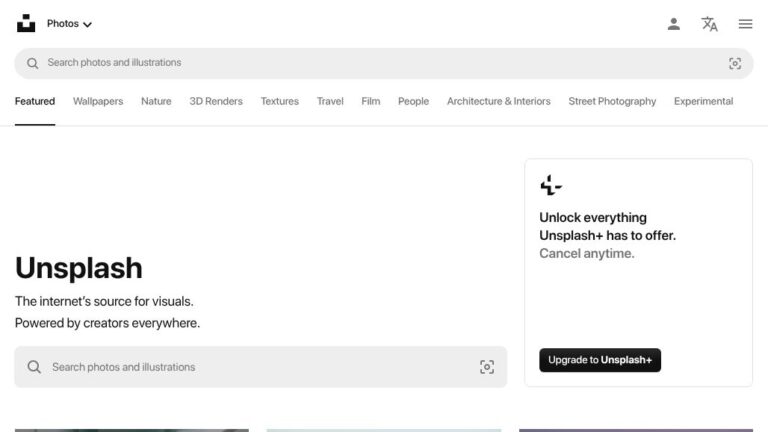Click Upgrade to Unsplash+ button

pyautogui.click(x=600, y=360)
